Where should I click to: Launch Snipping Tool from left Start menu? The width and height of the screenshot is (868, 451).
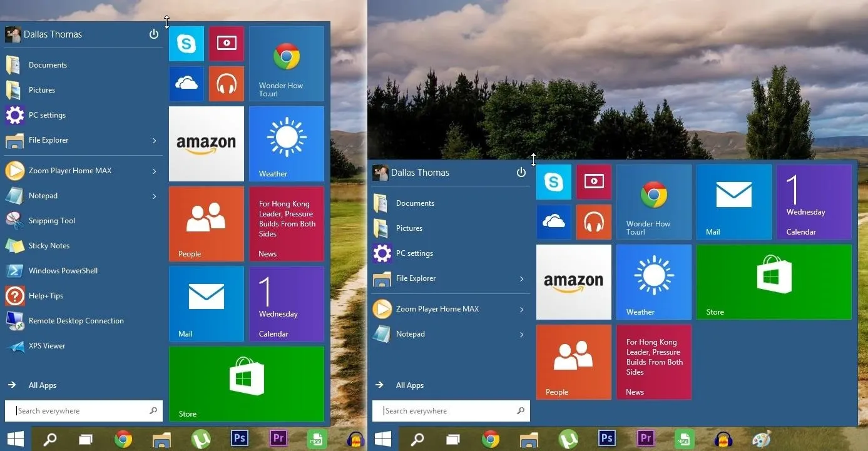click(83, 221)
